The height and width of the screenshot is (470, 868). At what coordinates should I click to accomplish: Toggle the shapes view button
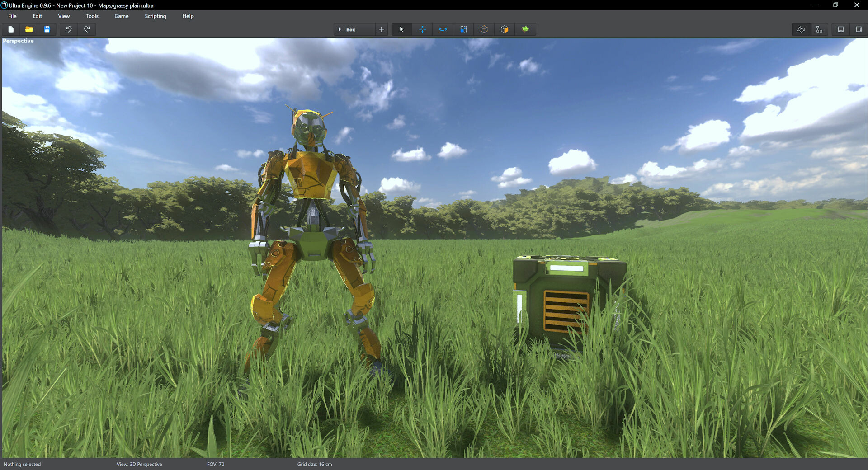tap(801, 29)
